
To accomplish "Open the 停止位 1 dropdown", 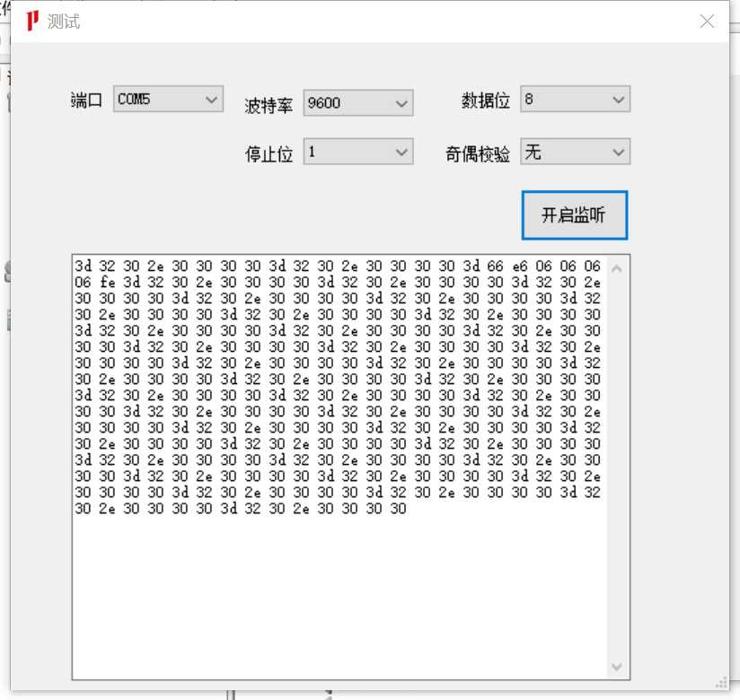I will [x=358, y=152].
